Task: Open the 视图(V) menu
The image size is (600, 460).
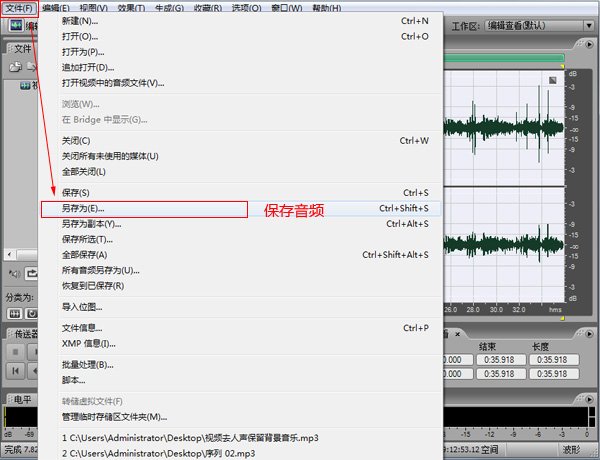Action: tap(94, 8)
